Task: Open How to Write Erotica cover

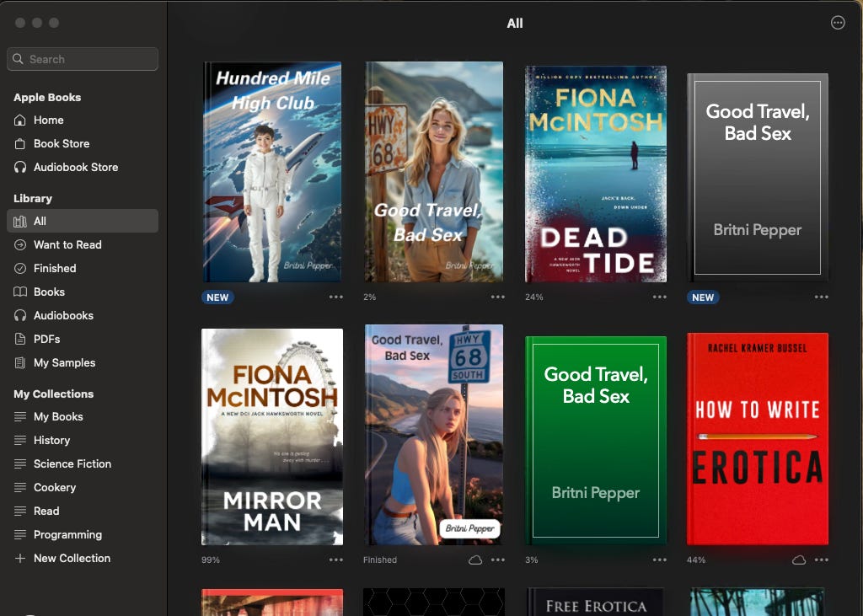Action: tap(758, 439)
